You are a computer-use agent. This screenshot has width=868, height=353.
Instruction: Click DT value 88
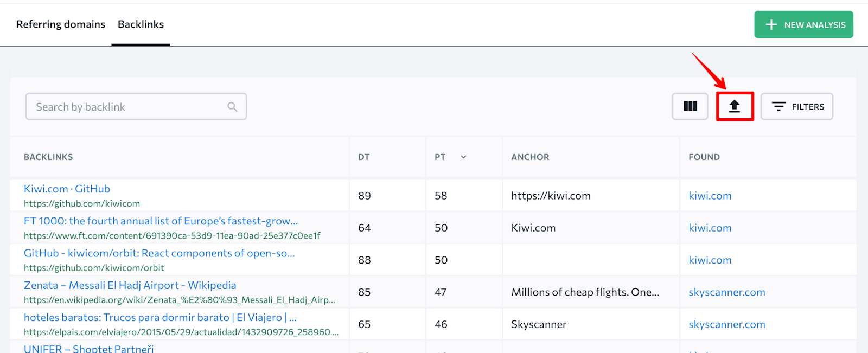(365, 260)
